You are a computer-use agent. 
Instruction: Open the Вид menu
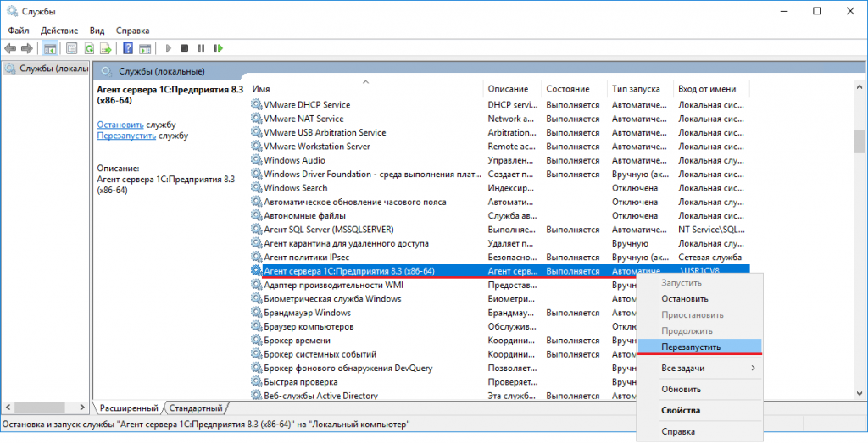(97, 31)
